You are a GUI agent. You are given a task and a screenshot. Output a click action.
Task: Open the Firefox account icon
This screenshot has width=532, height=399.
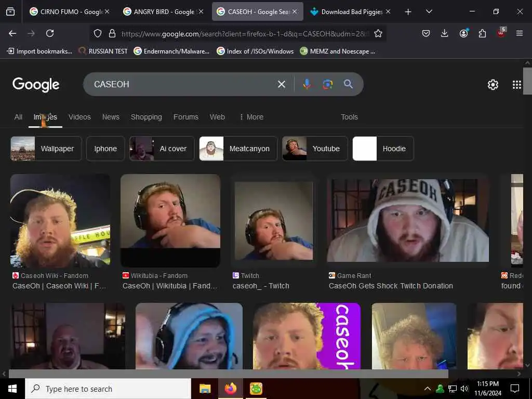[463, 33]
